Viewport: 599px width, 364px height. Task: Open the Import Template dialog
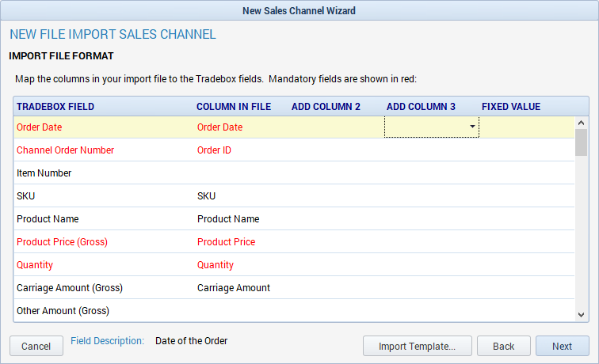click(x=417, y=346)
